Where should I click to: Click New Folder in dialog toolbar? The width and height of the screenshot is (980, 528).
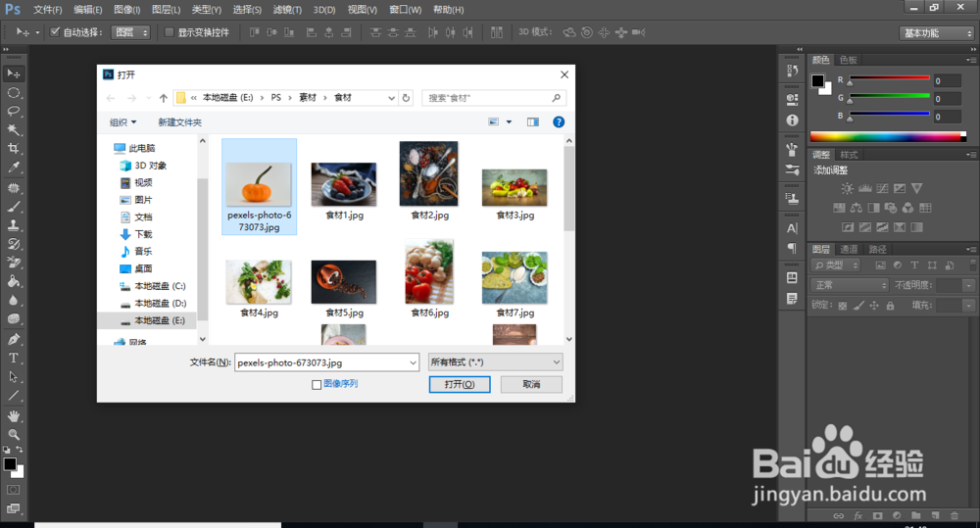pos(179,121)
